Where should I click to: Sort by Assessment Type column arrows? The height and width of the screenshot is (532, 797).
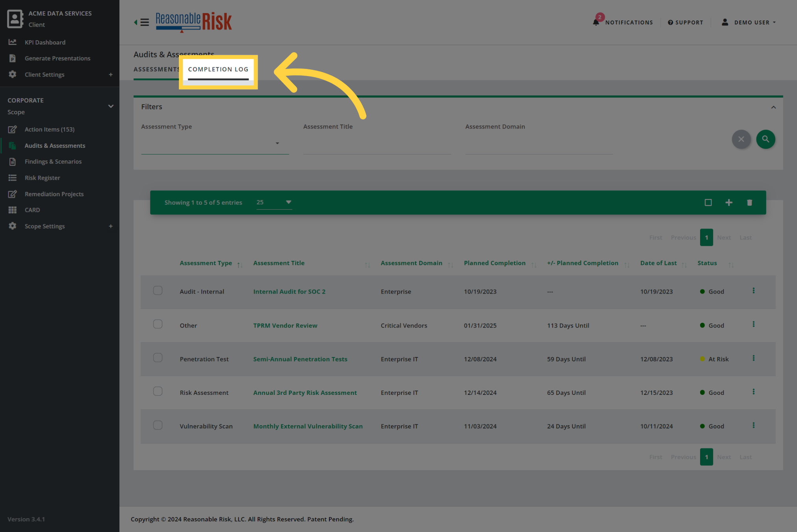coord(240,265)
